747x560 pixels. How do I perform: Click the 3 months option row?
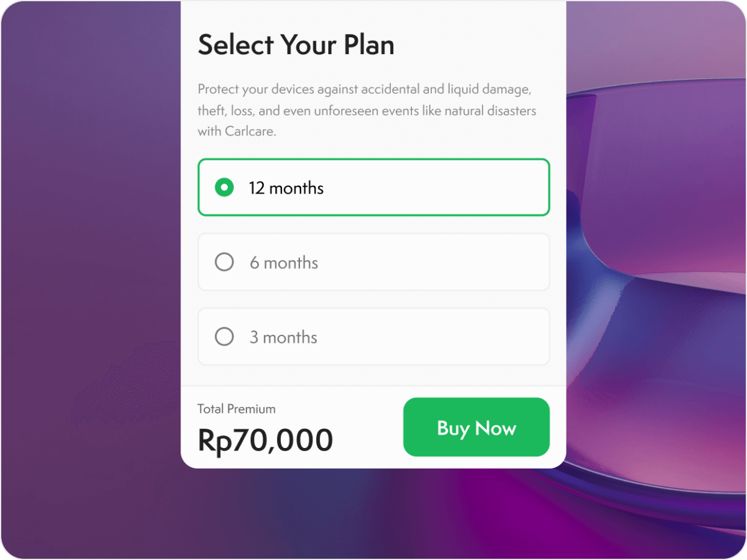374,337
